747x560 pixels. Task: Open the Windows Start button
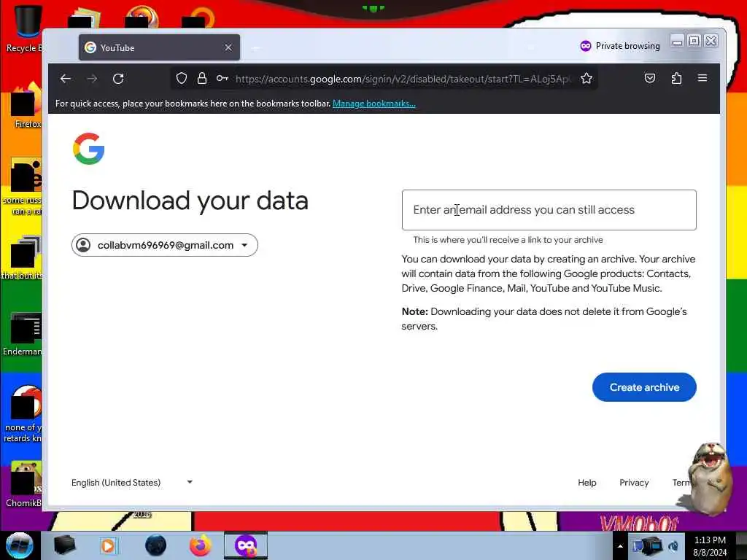click(20, 545)
